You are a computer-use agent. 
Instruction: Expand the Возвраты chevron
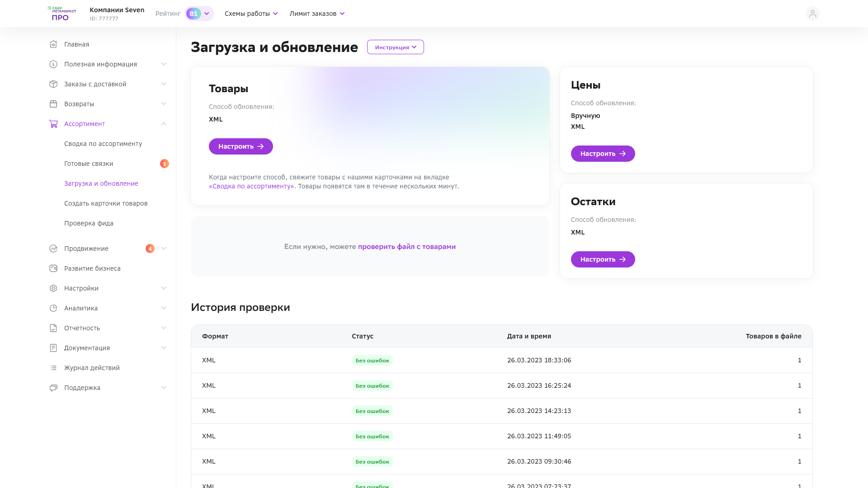tap(164, 104)
